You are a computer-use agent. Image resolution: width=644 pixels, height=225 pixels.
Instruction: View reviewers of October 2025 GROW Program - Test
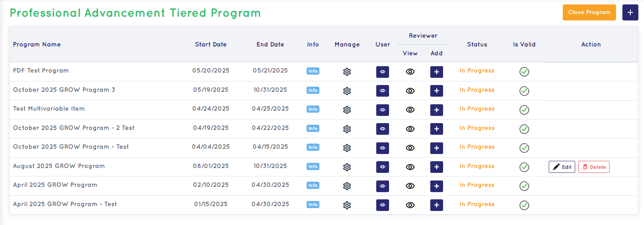410,148
